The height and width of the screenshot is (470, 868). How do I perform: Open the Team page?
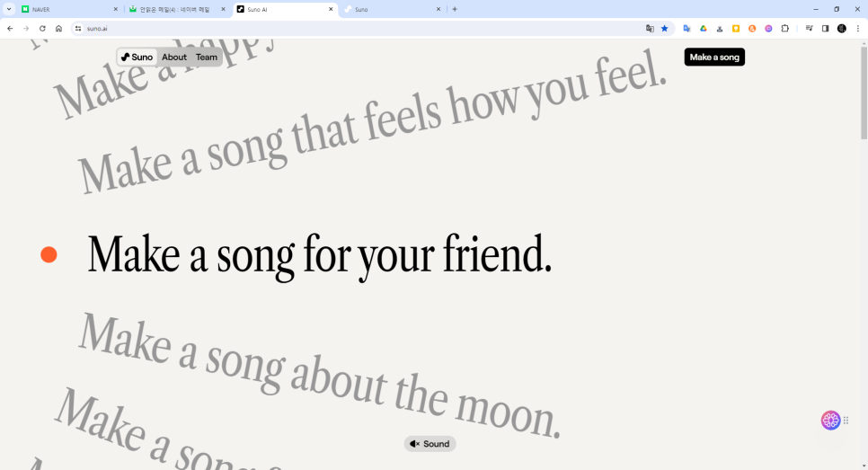207,57
